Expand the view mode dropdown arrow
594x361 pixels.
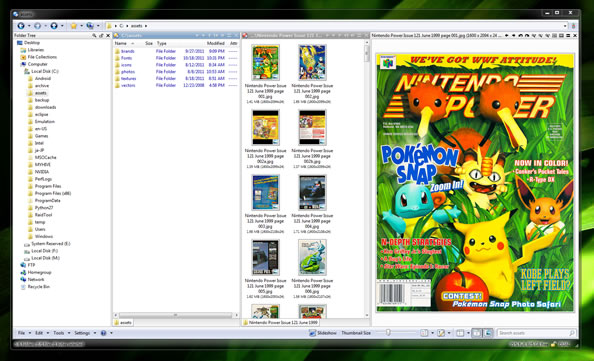(x=433, y=333)
